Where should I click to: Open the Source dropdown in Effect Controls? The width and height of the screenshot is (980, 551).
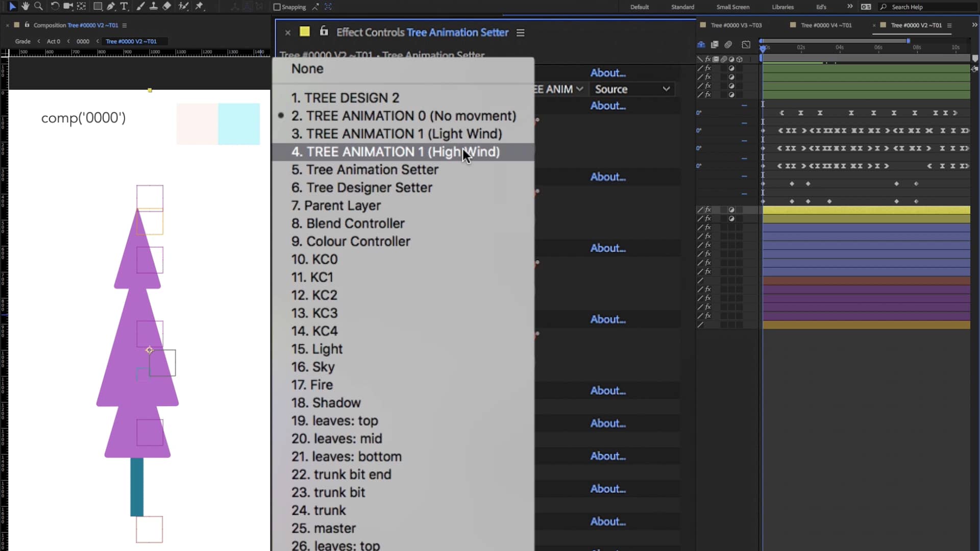coord(632,89)
